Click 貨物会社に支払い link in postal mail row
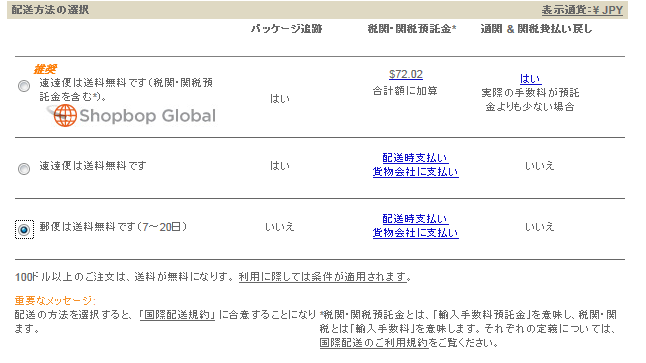646x363 pixels. 415,232
